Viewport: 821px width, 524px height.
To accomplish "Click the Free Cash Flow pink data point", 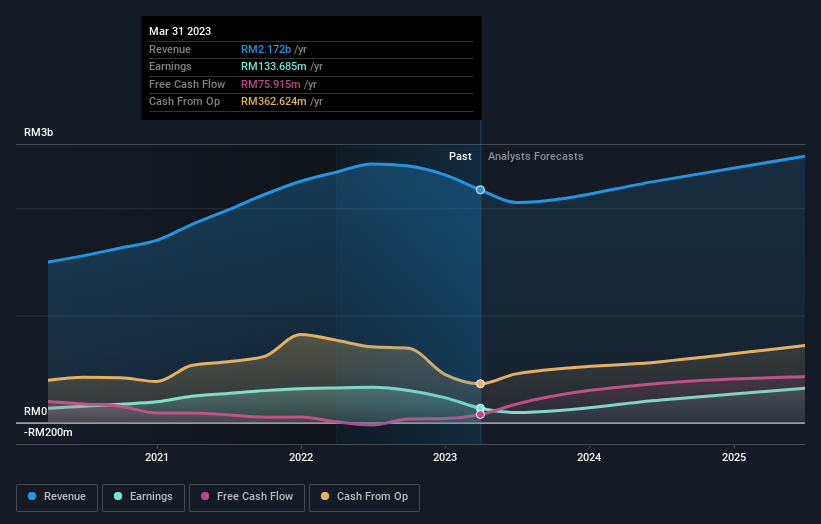I will click(x=480, y=415).
